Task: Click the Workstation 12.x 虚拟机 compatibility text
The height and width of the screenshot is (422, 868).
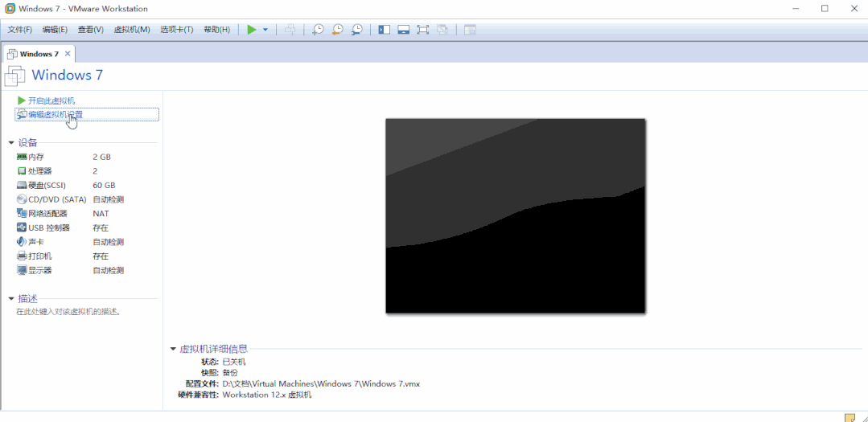Action: coord(267,395)
